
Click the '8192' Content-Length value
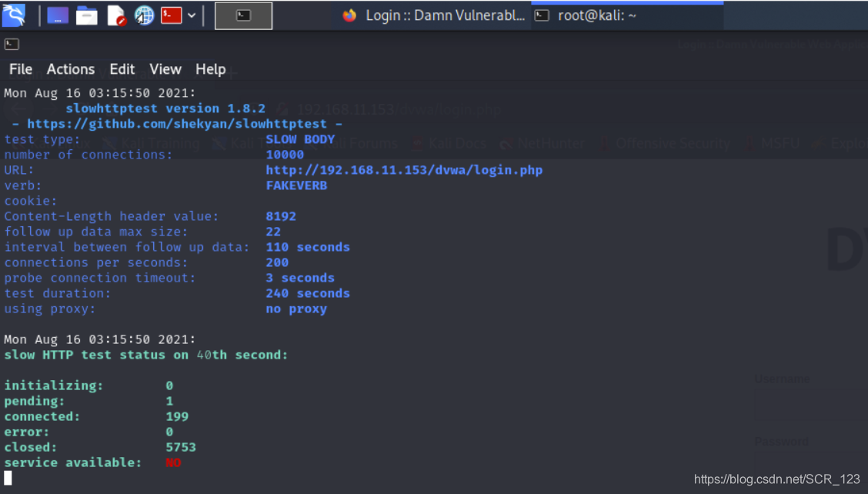tap(281, 216)
